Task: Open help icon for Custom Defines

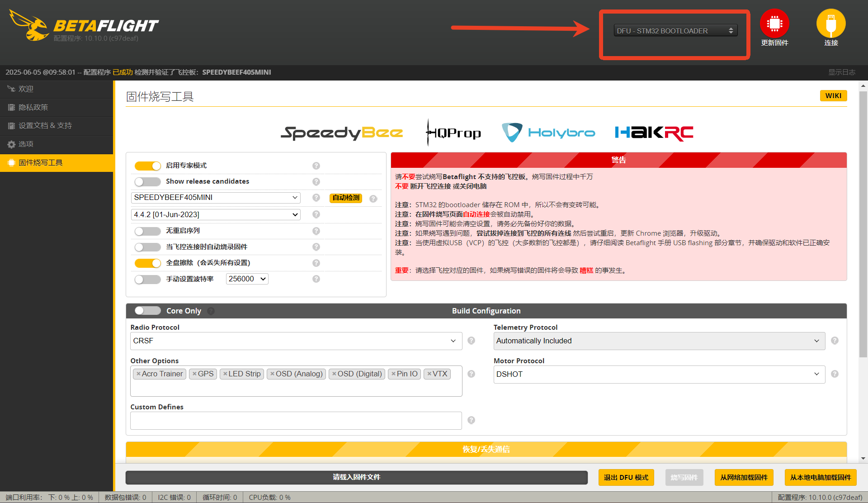Action: click(x=471, y=420)
